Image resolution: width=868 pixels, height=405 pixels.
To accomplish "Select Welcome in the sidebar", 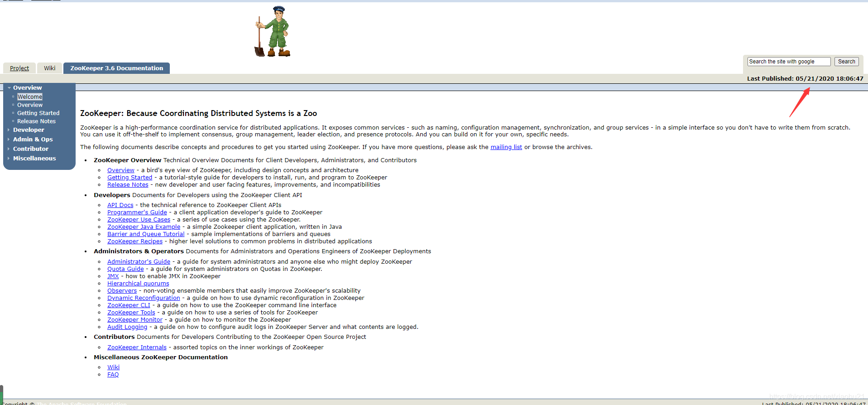I will click(30, 97).
